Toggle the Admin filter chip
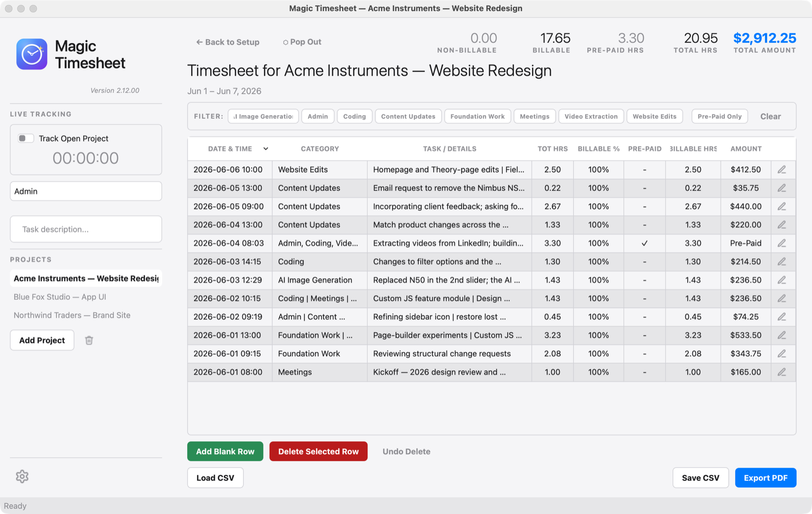812x514 pixels. tap(318, 116)
